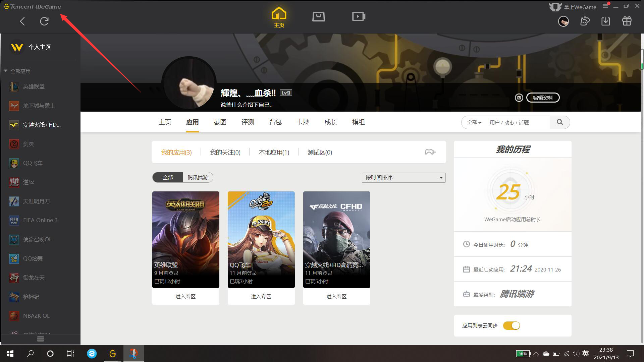Toggle 应用列表云同步 switch

[x=512, y=325]
